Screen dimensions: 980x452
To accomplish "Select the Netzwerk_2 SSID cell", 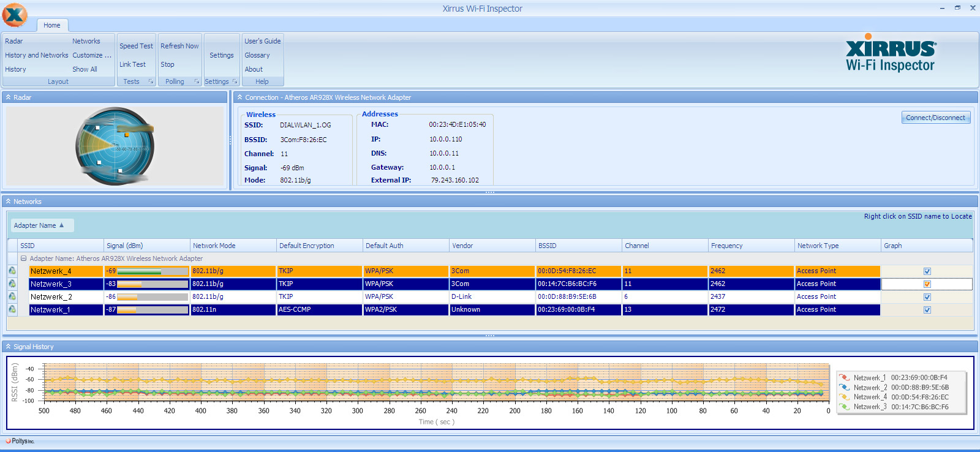I will pos(66,296).
